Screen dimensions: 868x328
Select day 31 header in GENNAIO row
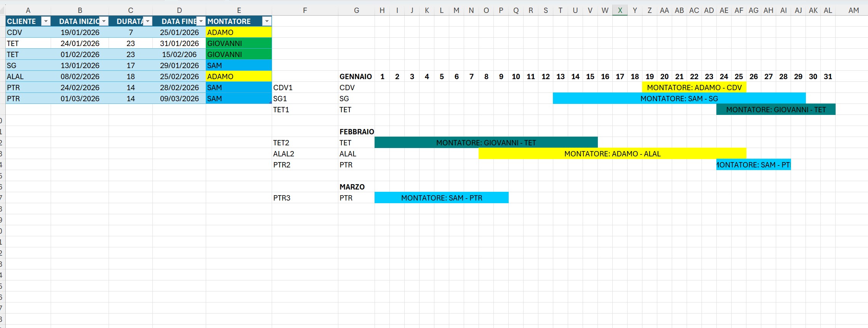[x=828, y=76]
